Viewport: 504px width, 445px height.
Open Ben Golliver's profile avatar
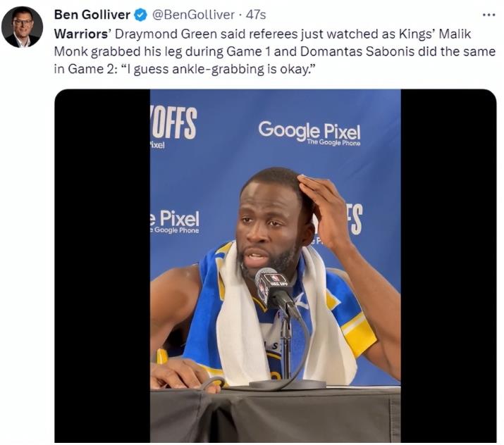[x=22, y=27]
